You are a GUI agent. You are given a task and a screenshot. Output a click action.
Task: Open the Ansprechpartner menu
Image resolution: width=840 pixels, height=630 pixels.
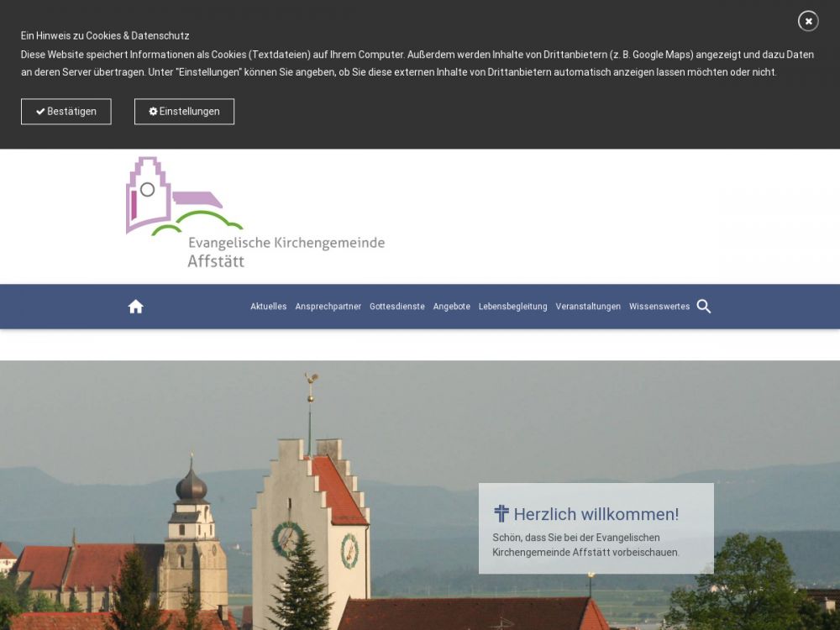tap(328, 307)
